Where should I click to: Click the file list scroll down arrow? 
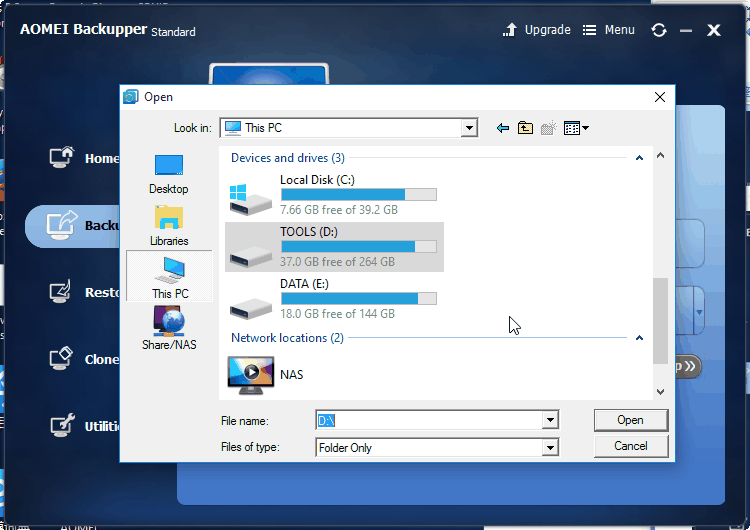click(x=661, y=392)
